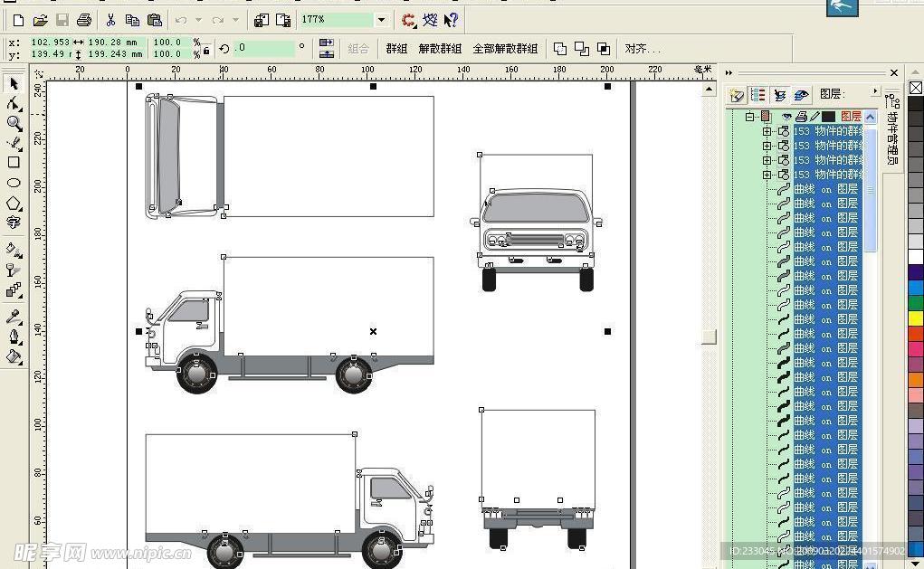Click the Export icon in the toolbar
Image resolution: width=924 pixels, height=569 pixels.
283,21
